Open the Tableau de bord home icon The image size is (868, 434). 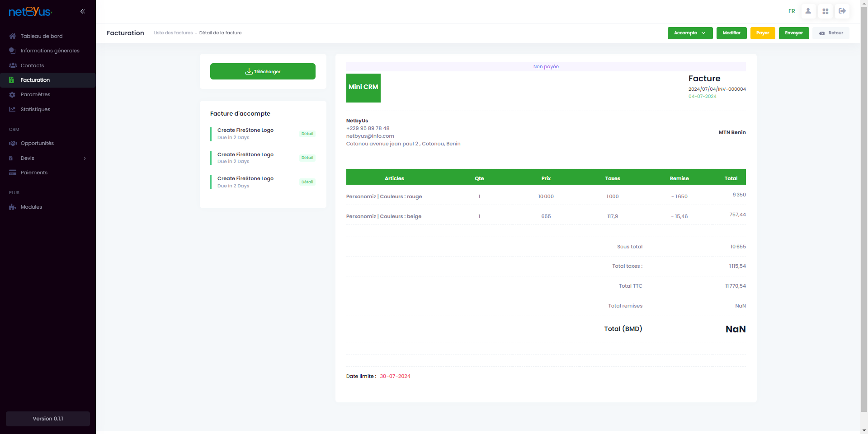13,36
